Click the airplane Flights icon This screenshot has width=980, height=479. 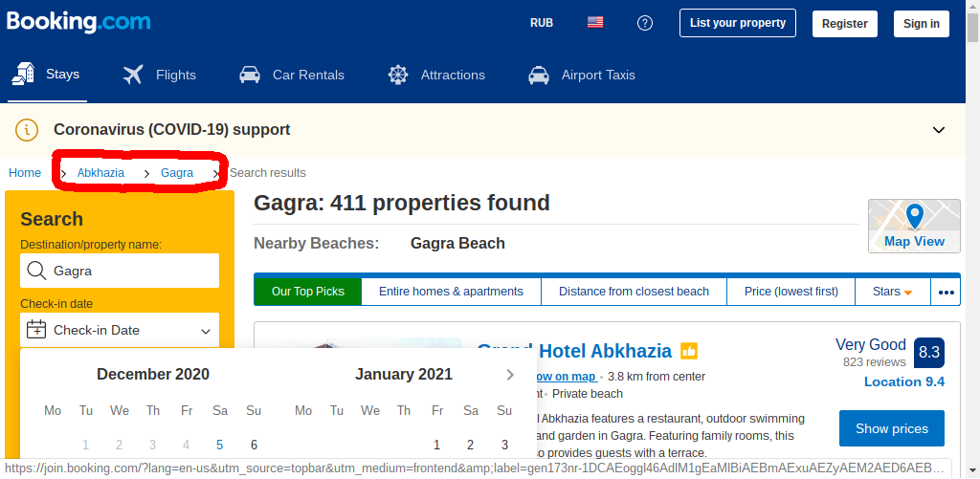[x=133, y=75]
